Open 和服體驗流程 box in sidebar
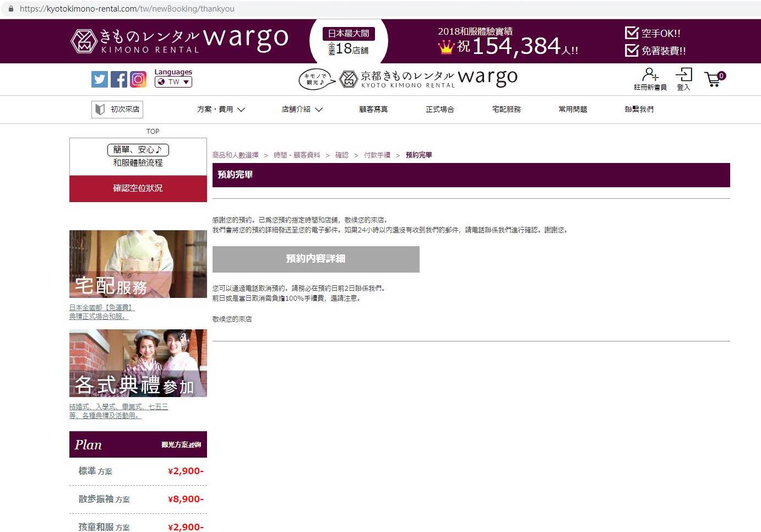The width and height of the screenshot is (761, 532). (138, 156)
